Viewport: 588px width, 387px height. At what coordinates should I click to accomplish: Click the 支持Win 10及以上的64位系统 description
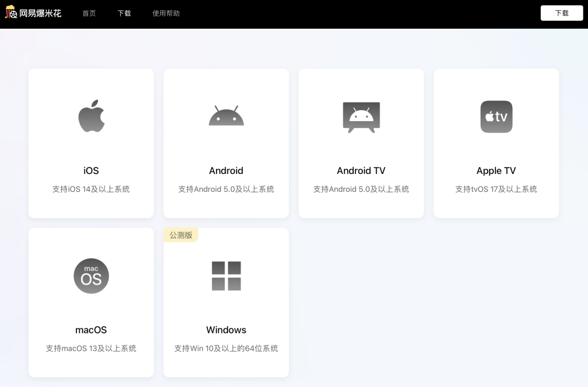click(226, 348)
